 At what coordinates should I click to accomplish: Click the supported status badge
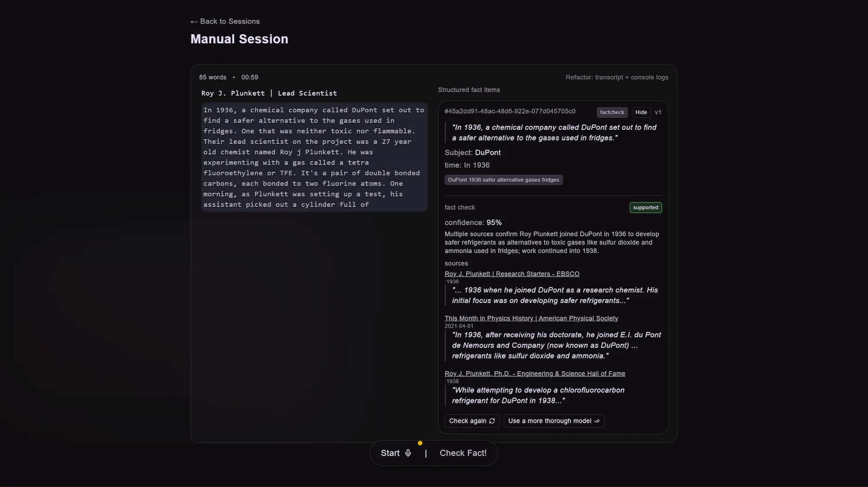tap(645, 207)
